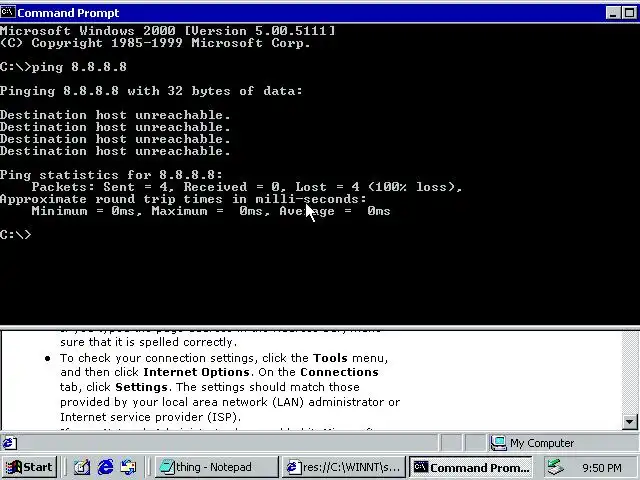This screenshot has height=480, width=640.
Task: Click the 'Packets: Sent = 4' statistics line
Action: (x=247, y=187)
